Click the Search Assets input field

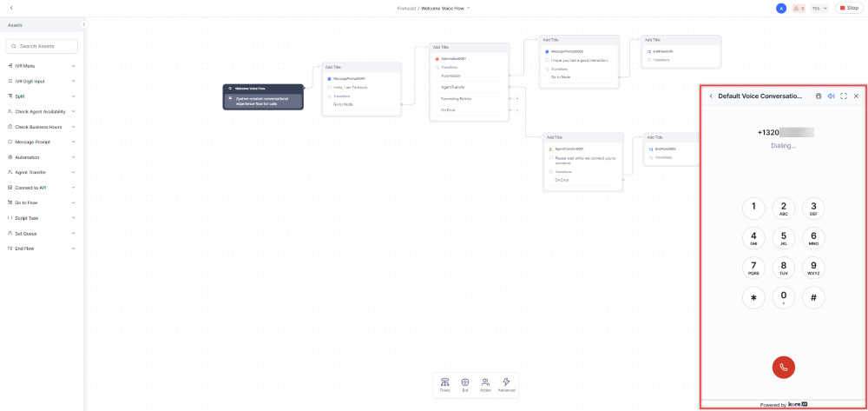pos(43,46)
